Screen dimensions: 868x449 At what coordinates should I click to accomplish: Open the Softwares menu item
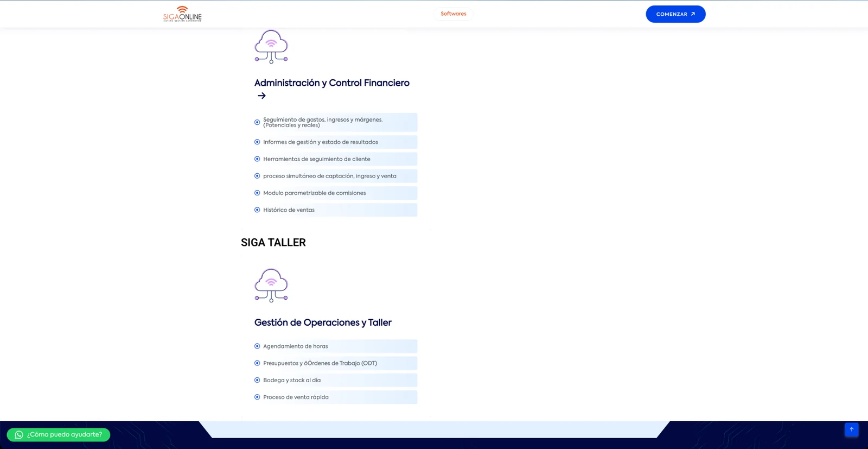454,14
